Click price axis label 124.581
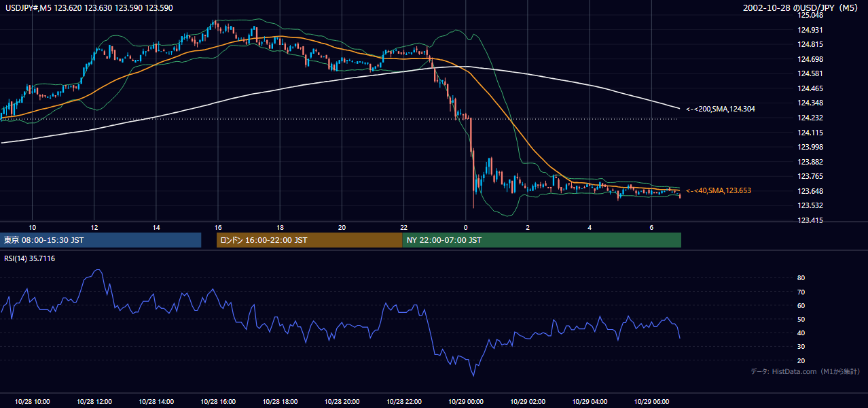This screenshot has width=868, height=408. pos(810,73)
